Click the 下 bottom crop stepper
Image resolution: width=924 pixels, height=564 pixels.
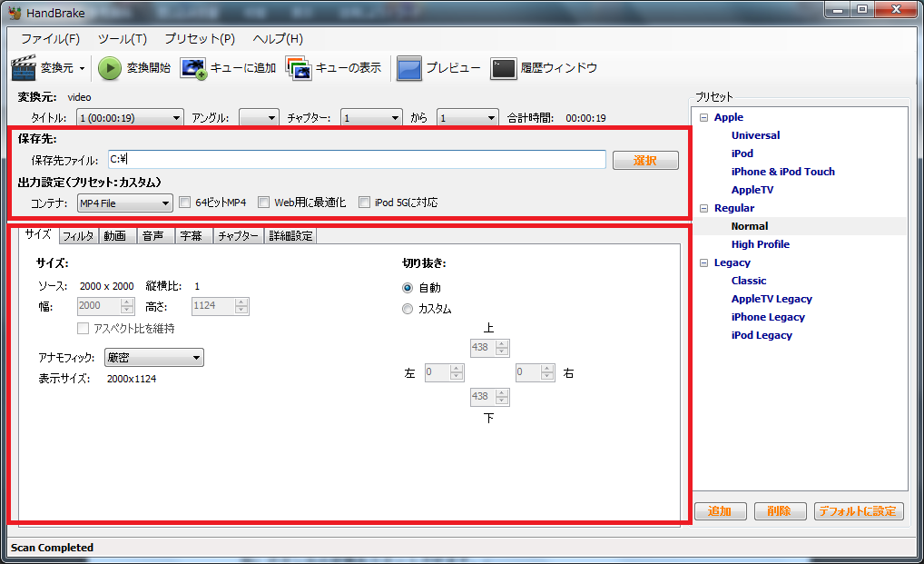(490, 397)
